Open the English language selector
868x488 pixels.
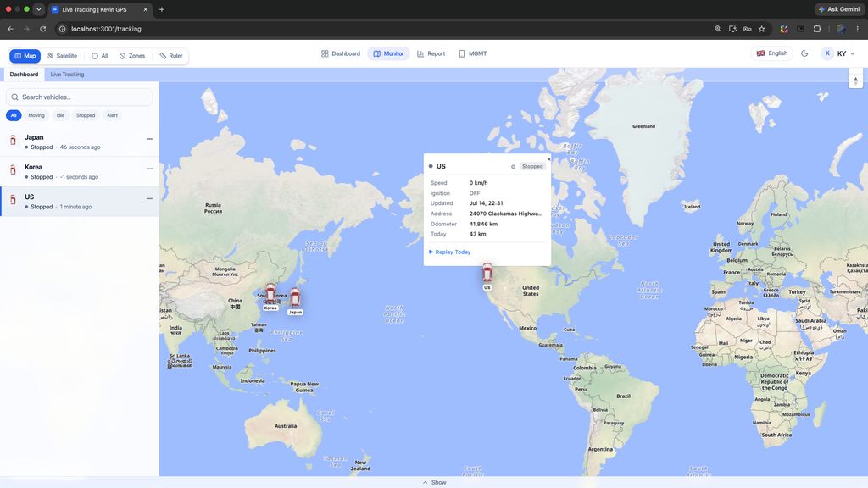(x=771, y=53)
